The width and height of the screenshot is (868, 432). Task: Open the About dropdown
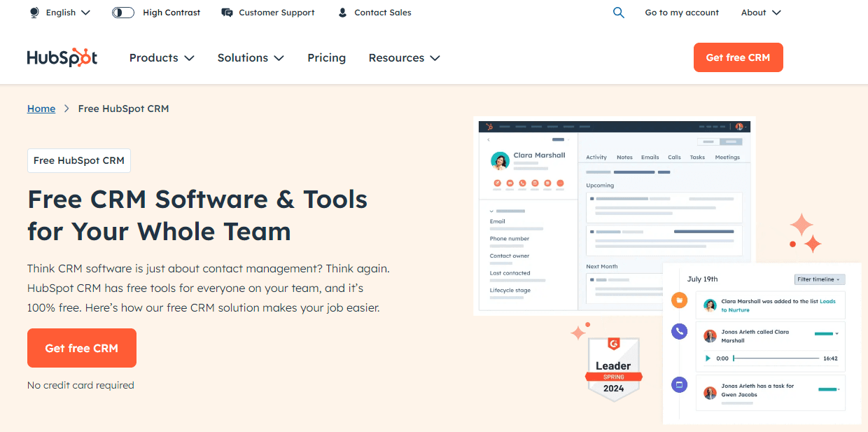pyautogui.click(x=760, y=12)
